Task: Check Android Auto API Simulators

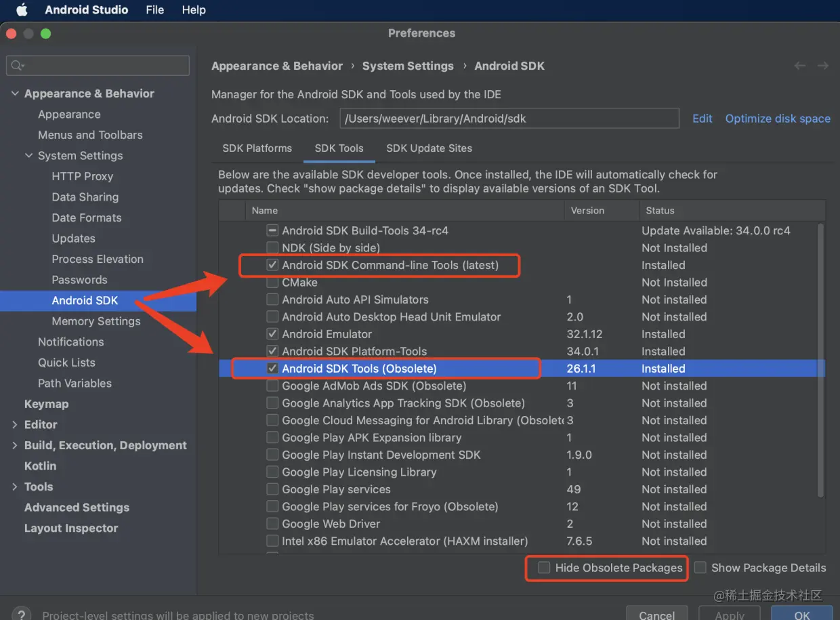Action: (x=272, y=299)
